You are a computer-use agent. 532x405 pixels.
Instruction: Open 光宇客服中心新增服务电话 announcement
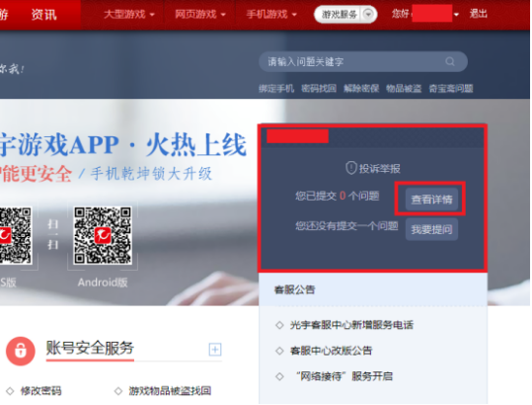point(351,325)
